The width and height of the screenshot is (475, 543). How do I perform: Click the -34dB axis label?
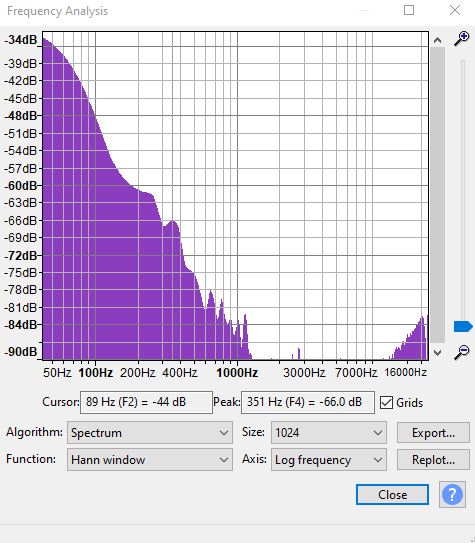tap(21, 40)
